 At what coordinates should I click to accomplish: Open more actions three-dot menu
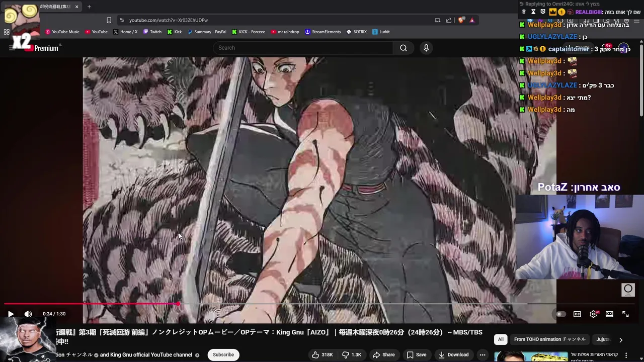[x=482, y=354]
